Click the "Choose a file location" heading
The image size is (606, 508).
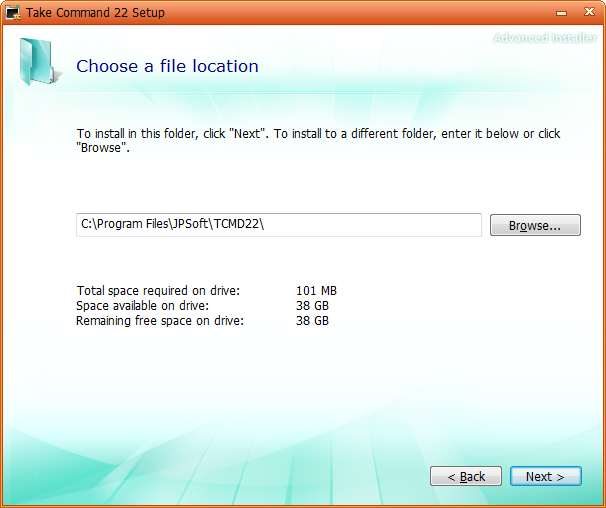pyautogui.click(x=167, y=66)
